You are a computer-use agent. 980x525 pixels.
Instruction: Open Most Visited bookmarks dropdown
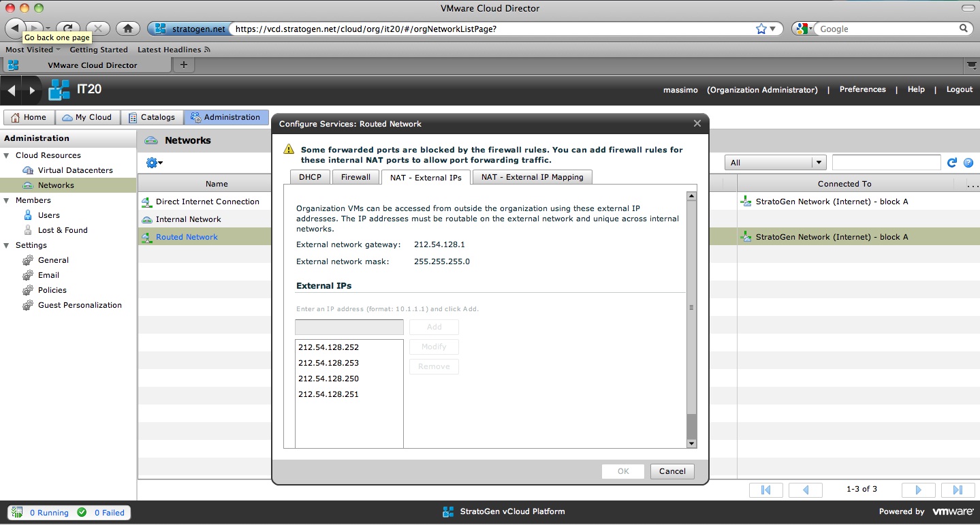(x=33, y=50)
